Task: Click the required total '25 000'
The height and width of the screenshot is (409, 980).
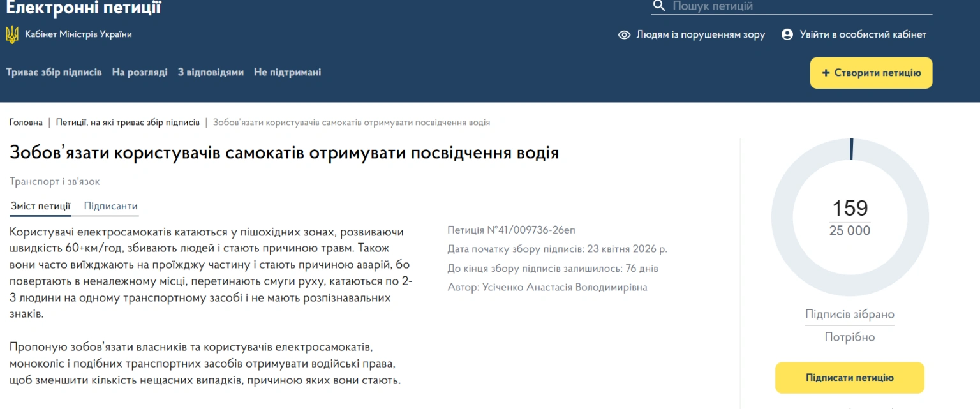Action: pos(850,231)
